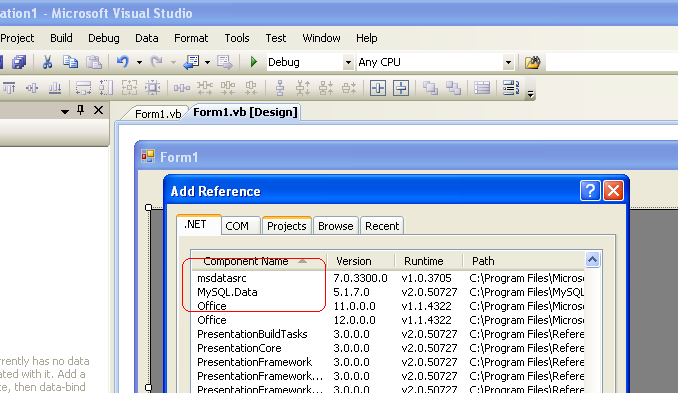Click Align Tops layout icon
678x393 pixels.
[9, 88]
